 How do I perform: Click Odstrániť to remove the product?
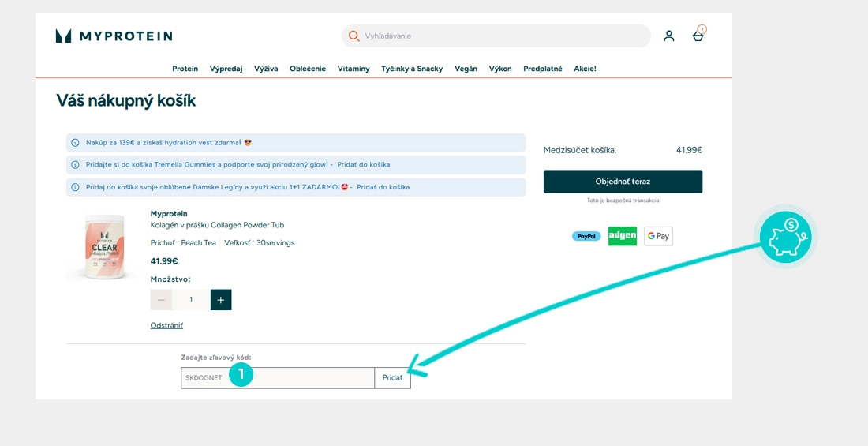pos(166,325)
